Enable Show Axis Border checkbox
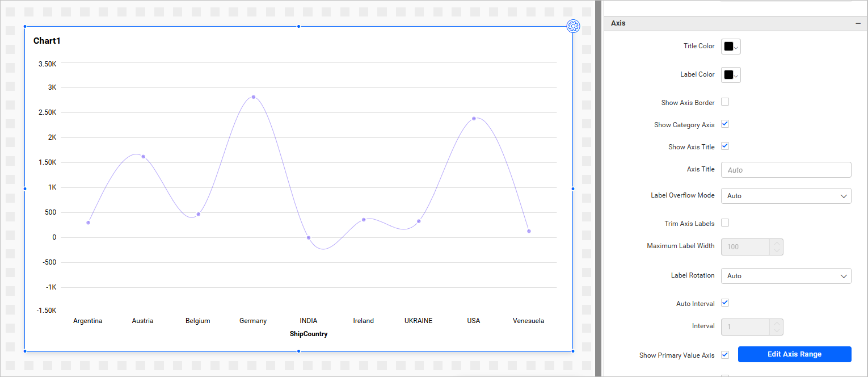Screen dimensions: 868x377 (x=724, y=102)
